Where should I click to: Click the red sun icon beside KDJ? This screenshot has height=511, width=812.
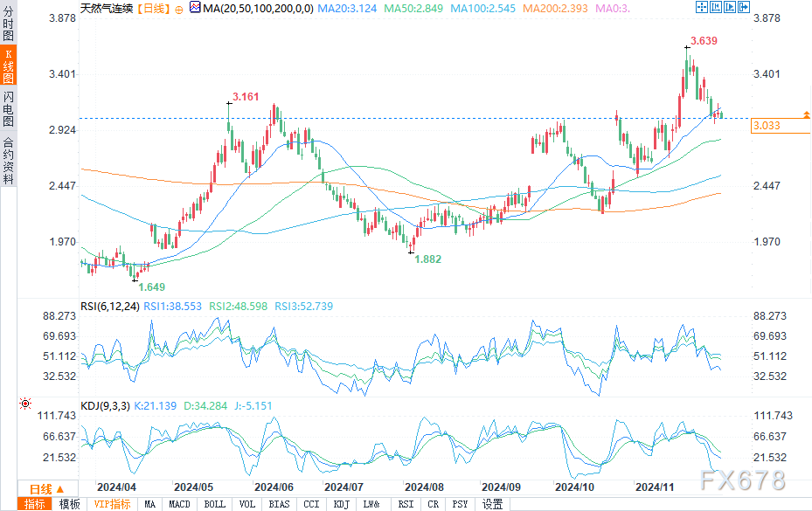[x=24, y=404]
